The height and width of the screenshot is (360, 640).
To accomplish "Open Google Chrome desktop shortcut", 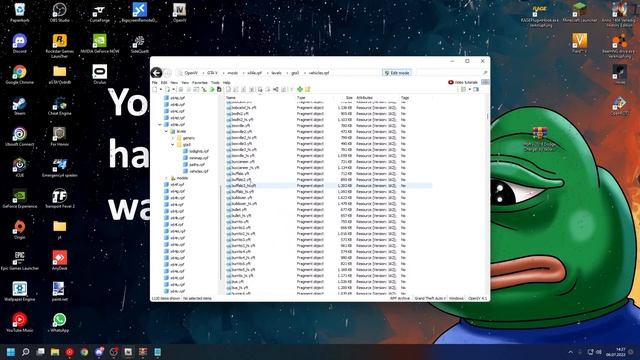I will pyautogui.click(x=19, y=75).
